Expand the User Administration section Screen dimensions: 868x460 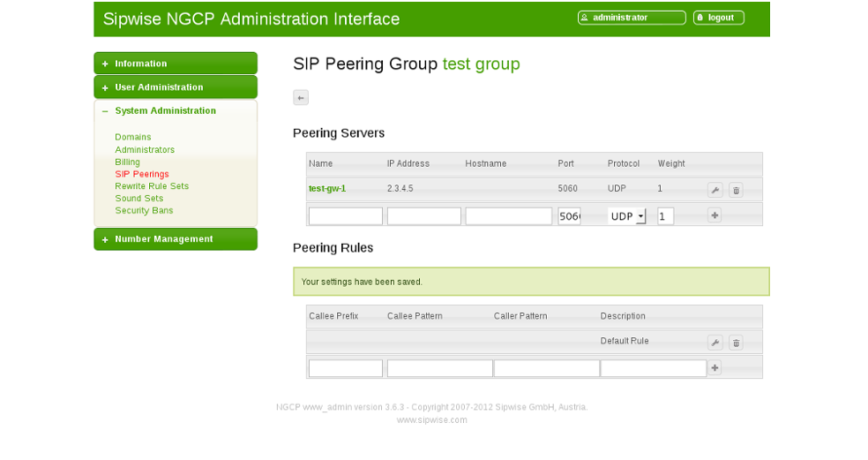coord(176,87)
